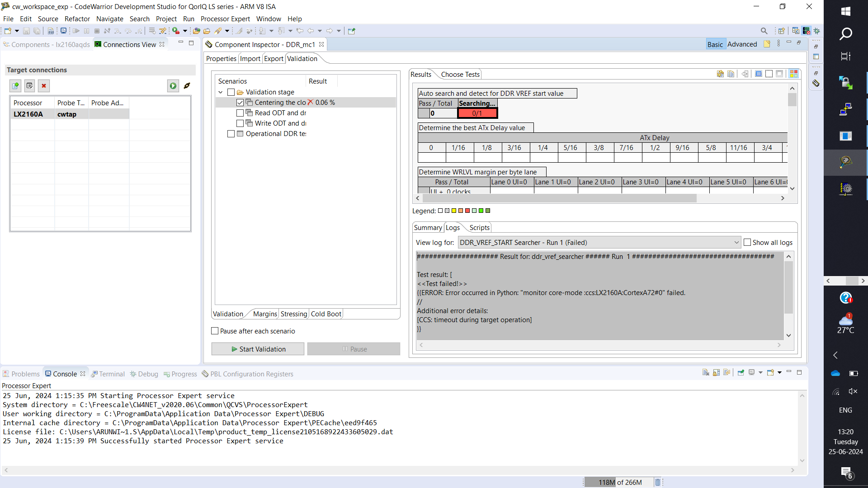This screenshot has width=868, height=488.
Task: Click the red remove connection icon
Action: point(44,86)
